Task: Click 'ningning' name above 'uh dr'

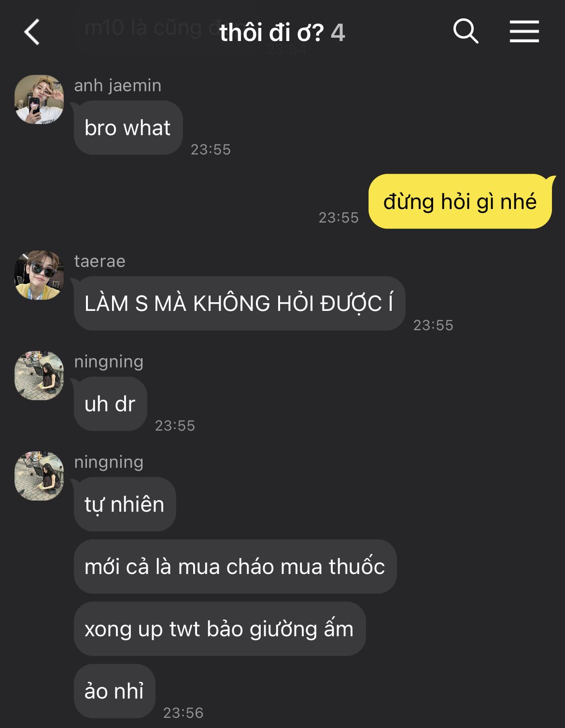Action: click(109, 362)
